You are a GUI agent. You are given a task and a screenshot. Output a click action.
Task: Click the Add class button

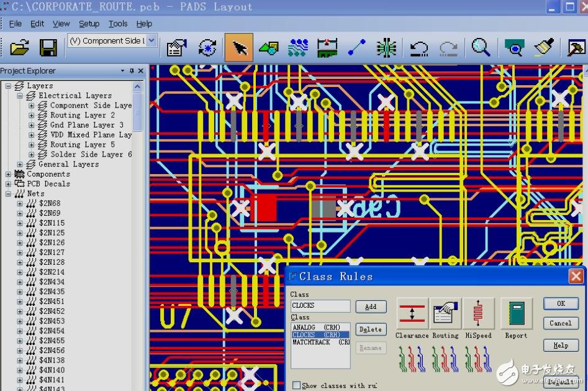(x=371, y=306)
